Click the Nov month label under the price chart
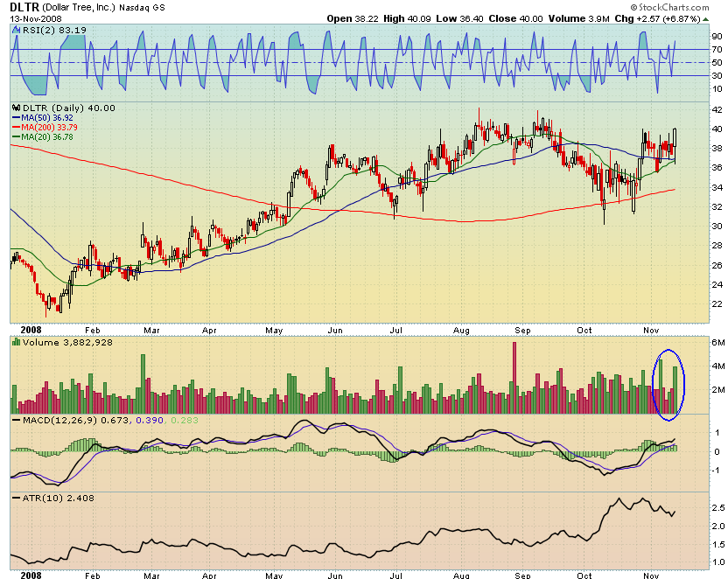Viewport: 728px width, 579px height. coord(651,331)
